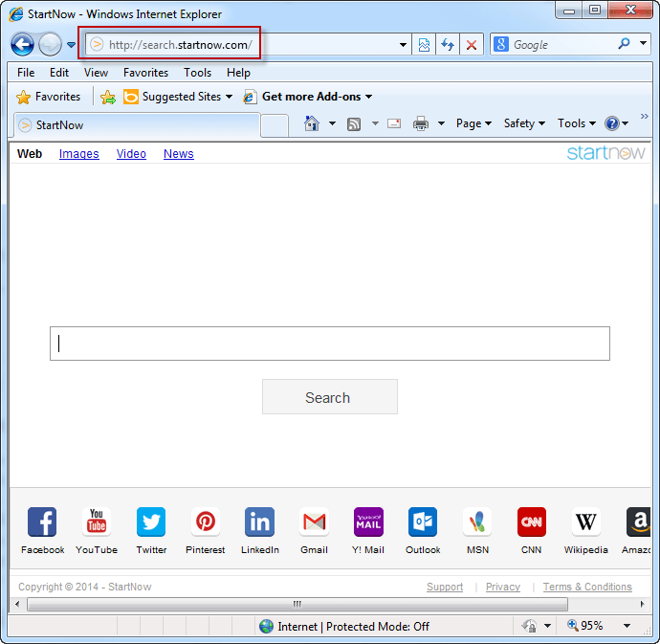Click the Print icon

coord(421,123)
